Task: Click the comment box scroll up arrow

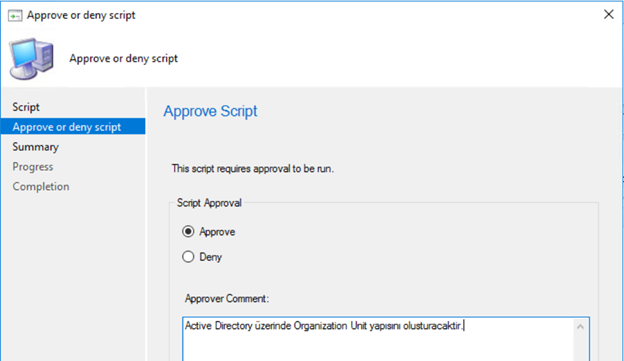Action: click(x=580, y=327)
